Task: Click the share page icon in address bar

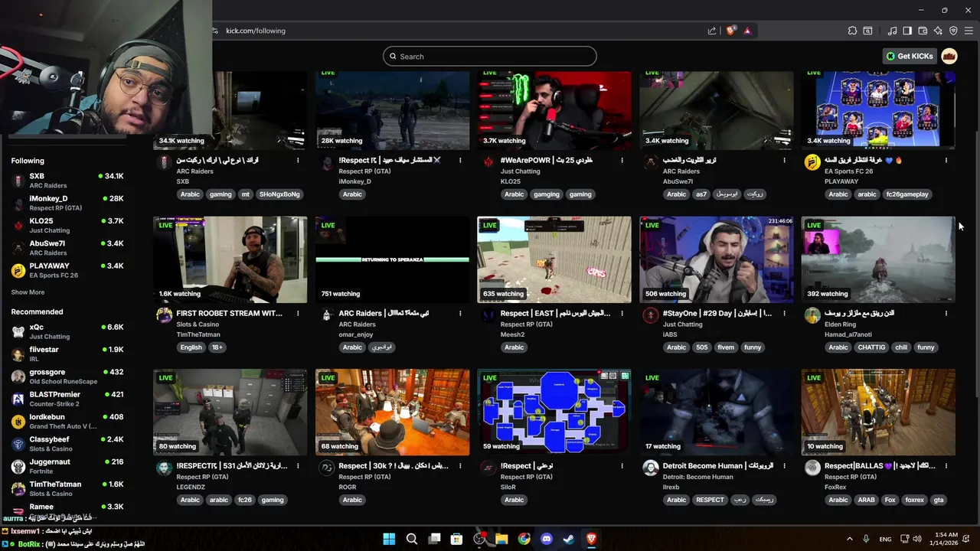Action: pos(712,31)
